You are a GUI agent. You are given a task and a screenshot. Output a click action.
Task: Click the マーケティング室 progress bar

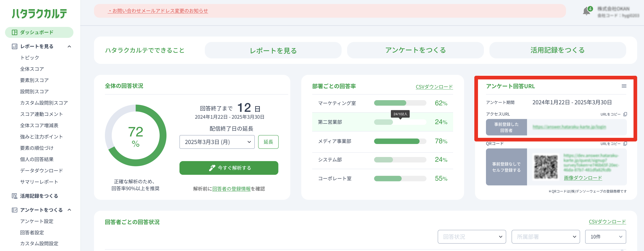[x=400, y=103]
